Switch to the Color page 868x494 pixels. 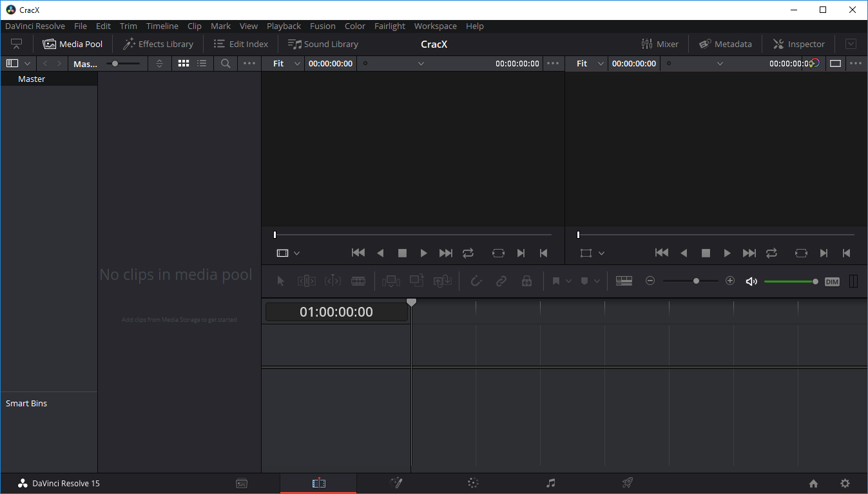click(473, 483)
